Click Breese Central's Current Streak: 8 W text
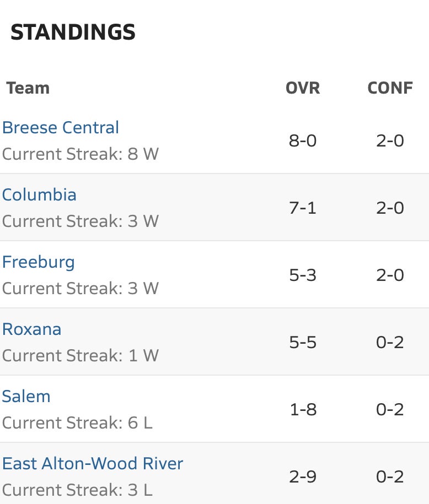The width and height of the screenshot is (429, 504). 81,154
